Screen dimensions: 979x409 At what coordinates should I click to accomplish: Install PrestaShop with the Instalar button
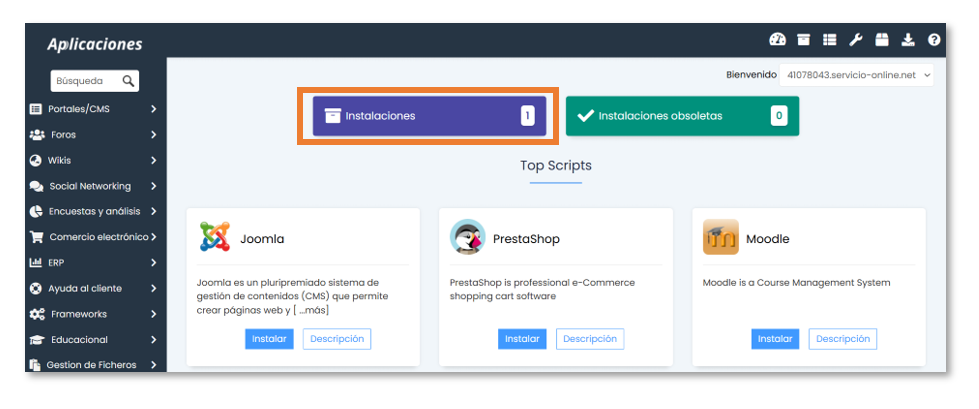[x=522, y=339]
